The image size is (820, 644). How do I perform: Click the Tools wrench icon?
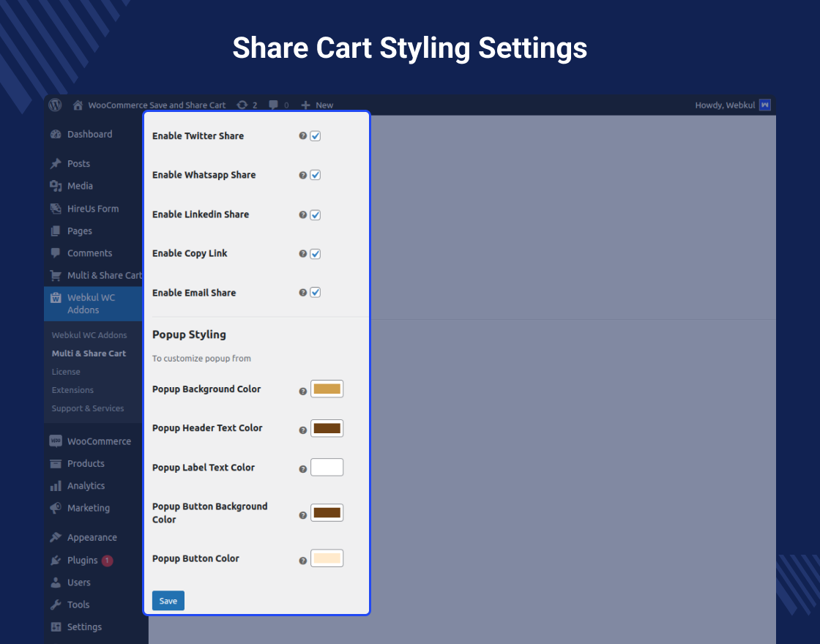(x=56, y=604)
